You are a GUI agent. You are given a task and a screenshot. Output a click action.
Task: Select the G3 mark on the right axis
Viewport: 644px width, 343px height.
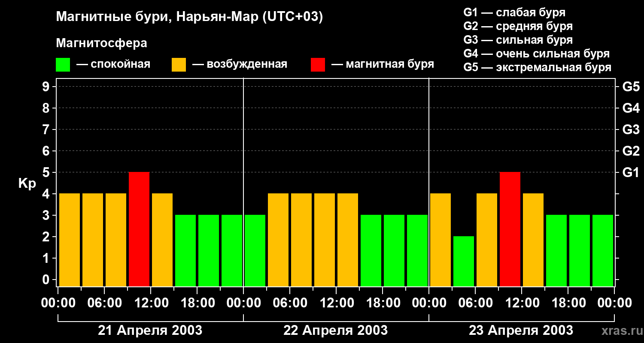coord(631,129)
